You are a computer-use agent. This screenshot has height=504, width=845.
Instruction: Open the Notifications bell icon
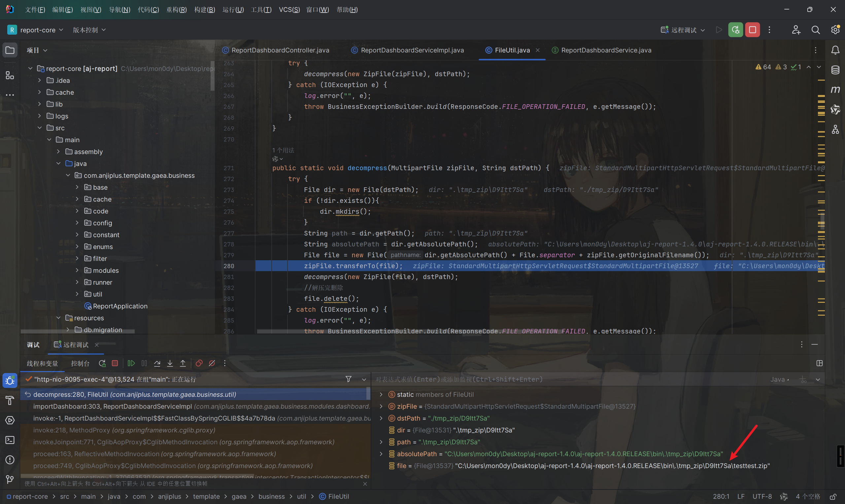coord(835,50)
